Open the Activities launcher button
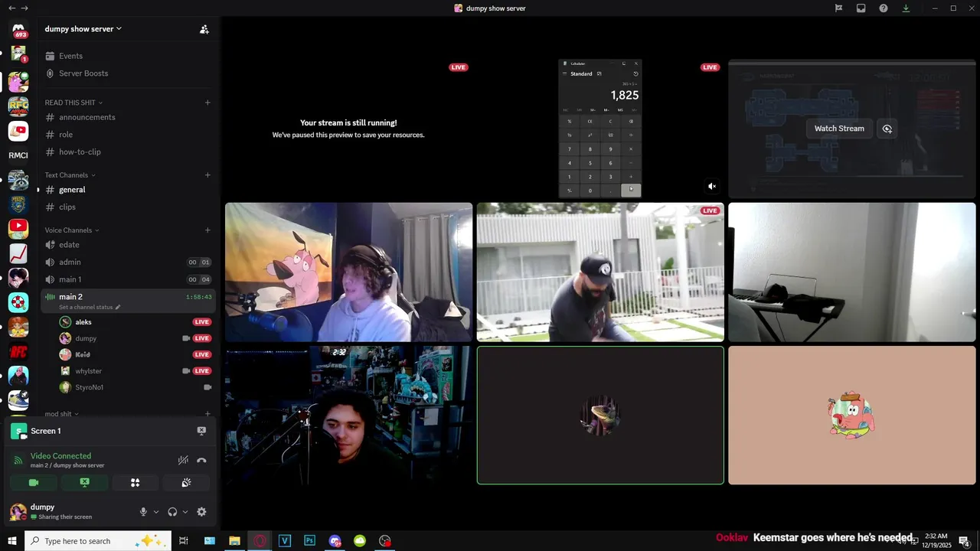The width and height of the screenshot is (980, 551). click(x=136, y=482)
